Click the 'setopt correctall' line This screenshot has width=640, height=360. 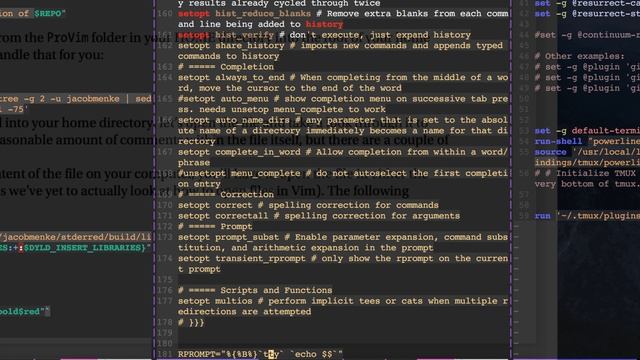pyautogui.click(x=319, y=216)
